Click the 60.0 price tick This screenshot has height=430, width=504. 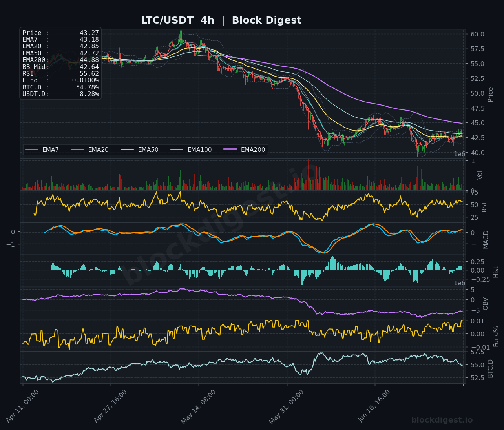pos(477,34)
